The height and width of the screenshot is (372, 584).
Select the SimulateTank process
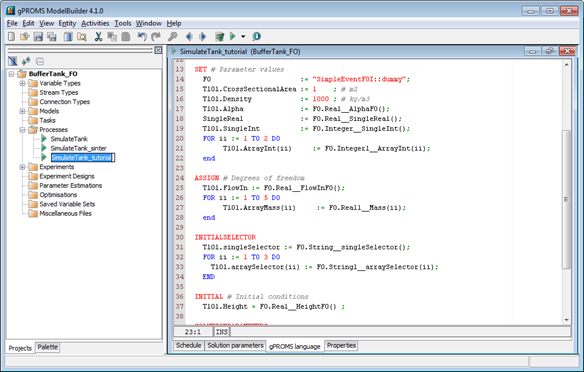[69, 139]
